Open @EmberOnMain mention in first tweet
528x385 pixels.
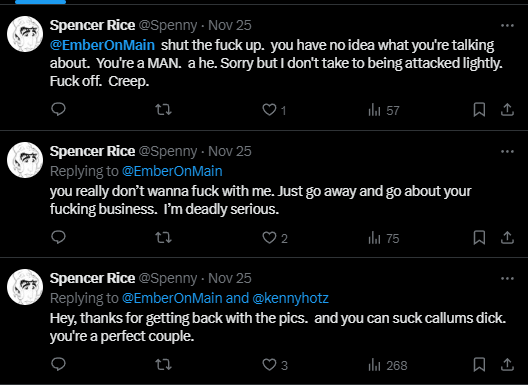[102, 45]
